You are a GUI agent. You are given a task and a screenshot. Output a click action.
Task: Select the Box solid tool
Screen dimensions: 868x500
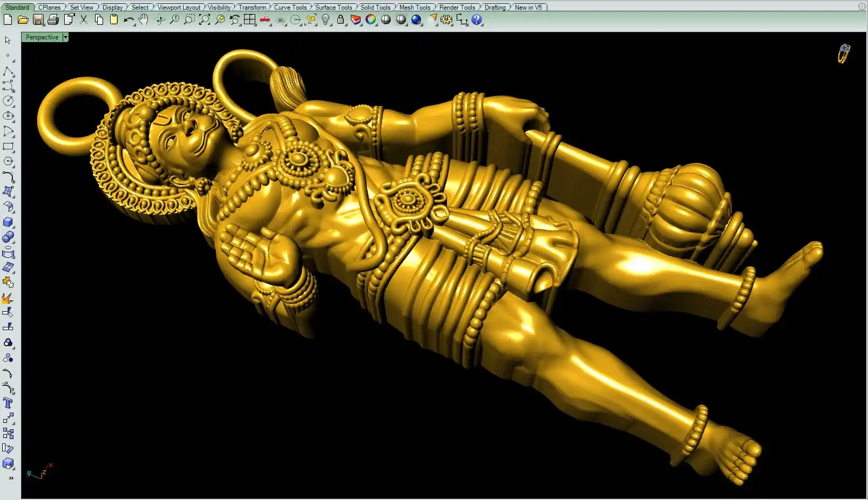8,222
